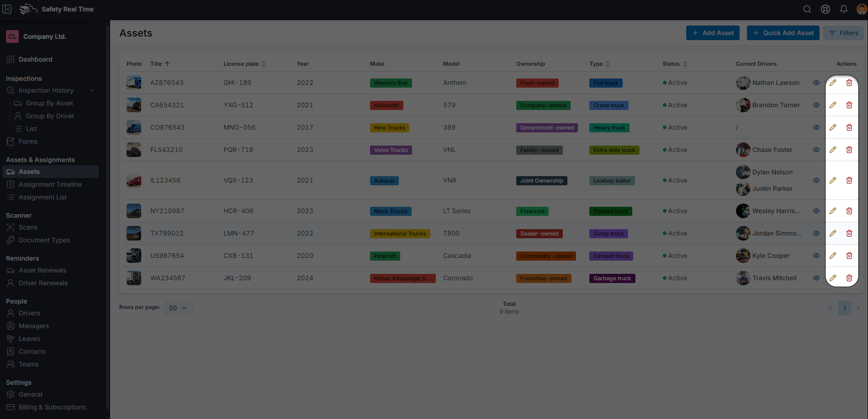Screen dimensions: 868x419
Task: Click the photo thumbnail of asset IL123456
Action: tap(134, 181)
